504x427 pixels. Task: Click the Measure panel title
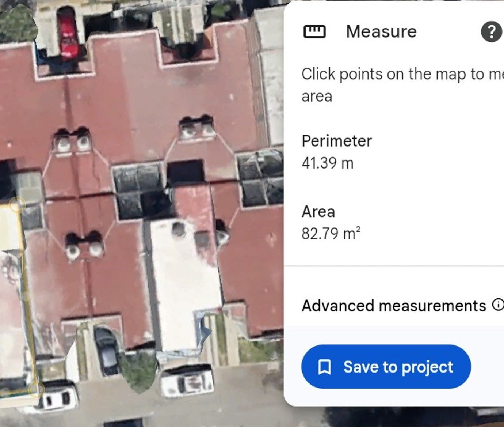(x=381, y=31)
